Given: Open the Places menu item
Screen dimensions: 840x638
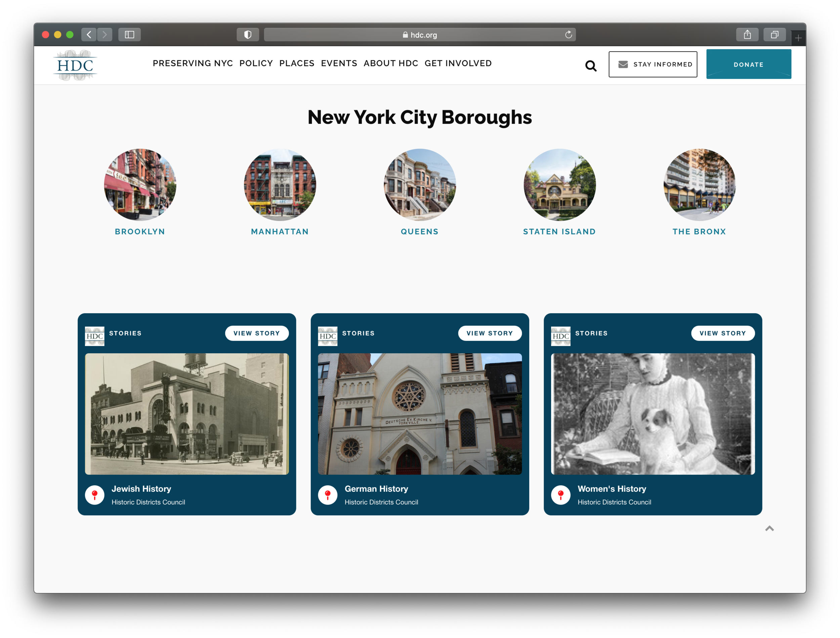Looking at the screenshot, I should tap(297, 63).
